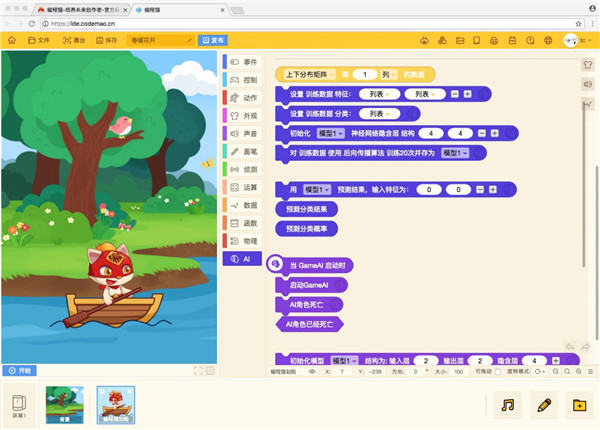The image size is (600, 430).
Task: Click the add-from-folder asset button
Action: coord(579,405)
